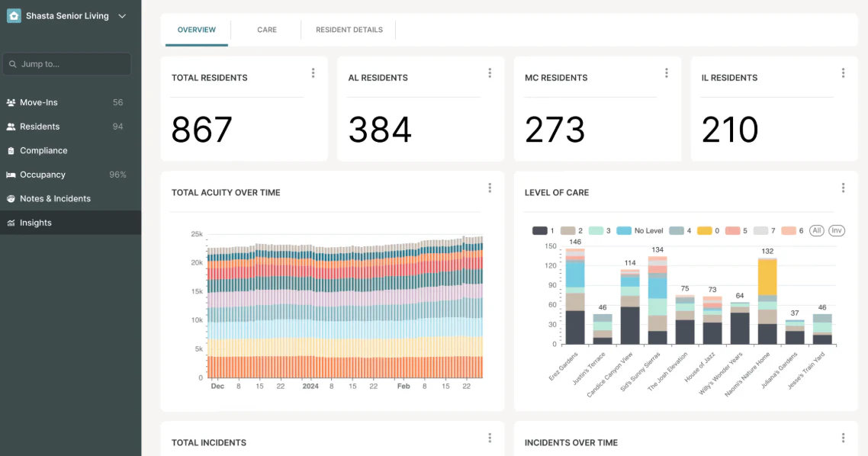This screenshot has width=868, height=456.
Task: Select the Occupancy bed icon
Action: point(11,174)
